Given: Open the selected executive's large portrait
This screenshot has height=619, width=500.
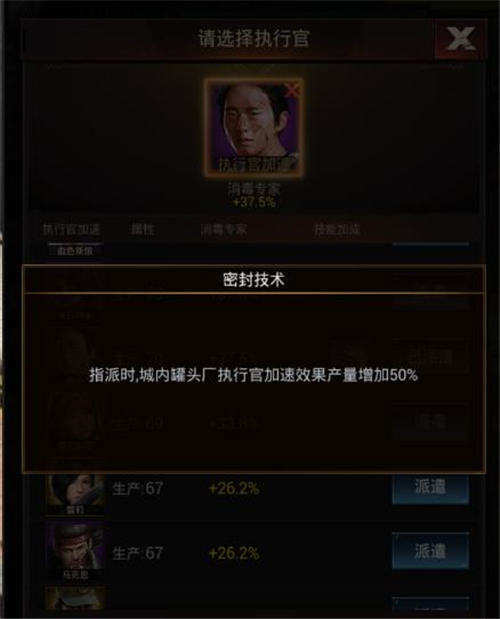Looking at the screenshot, I should [x=254, y=128].
